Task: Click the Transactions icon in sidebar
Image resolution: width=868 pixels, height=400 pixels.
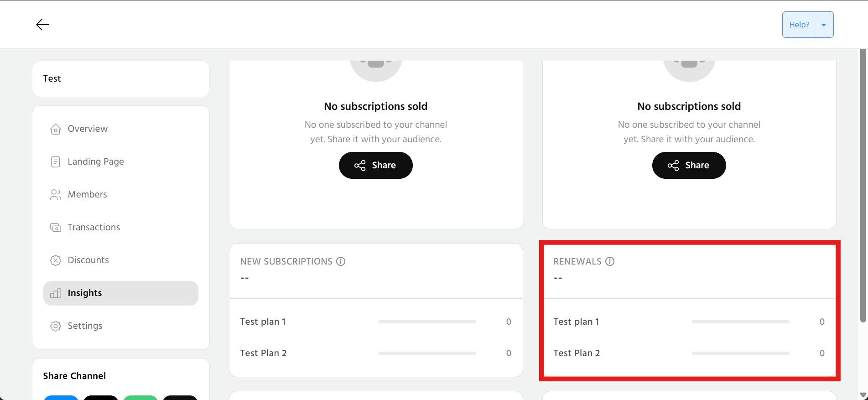Action: tap(56, 228)
